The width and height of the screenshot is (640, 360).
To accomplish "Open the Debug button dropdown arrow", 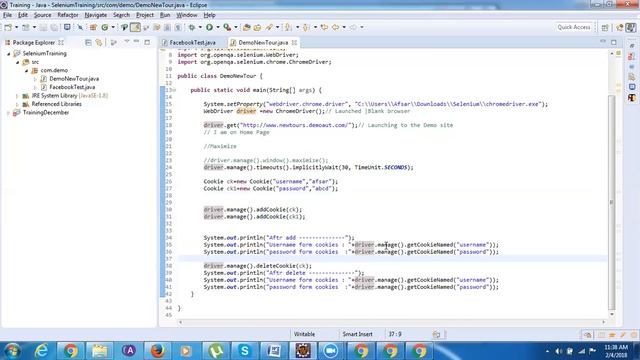I will 200,27.
